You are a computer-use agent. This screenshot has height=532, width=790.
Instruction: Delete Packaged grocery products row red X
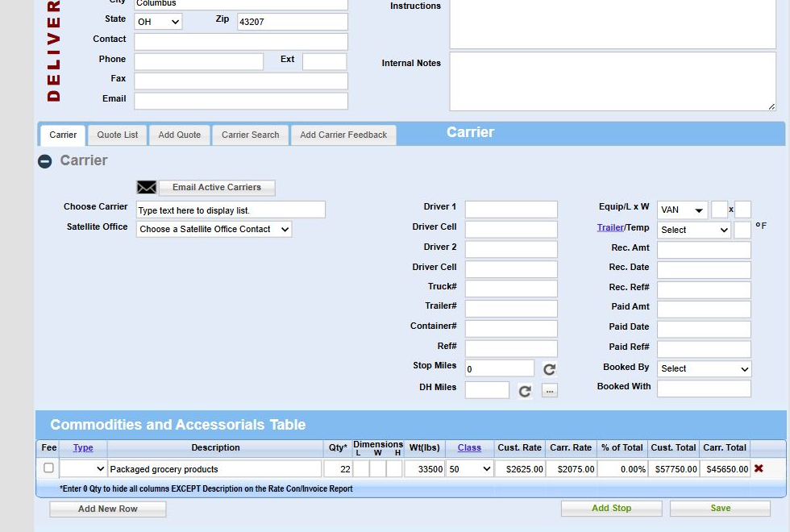pos(759,468)
